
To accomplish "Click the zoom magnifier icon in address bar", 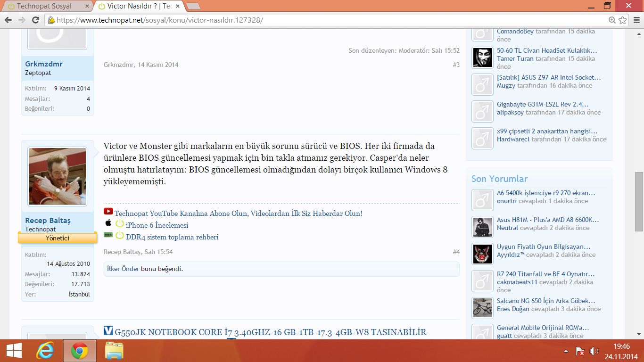I will click(612, 20).
